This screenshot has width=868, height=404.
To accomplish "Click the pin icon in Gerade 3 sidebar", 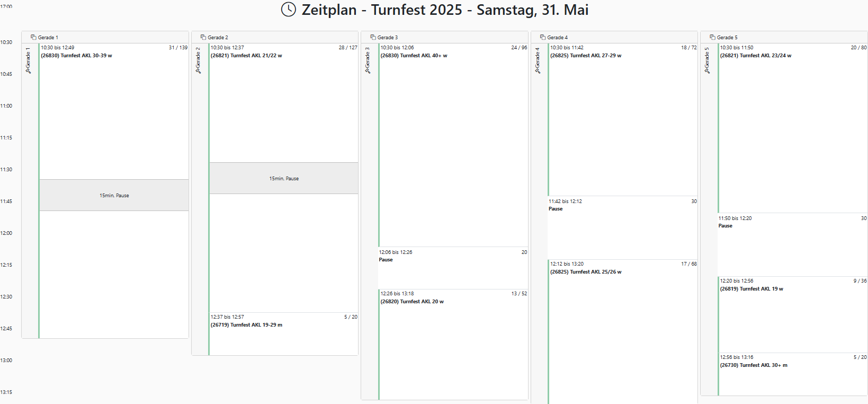I will click(x=368, y=70).
